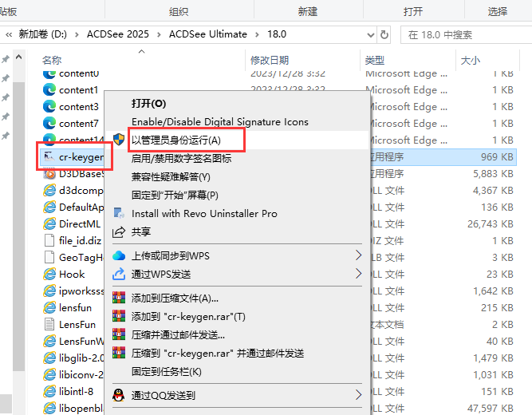Click the libiconv-2 file icon

(x=49, y=374)
